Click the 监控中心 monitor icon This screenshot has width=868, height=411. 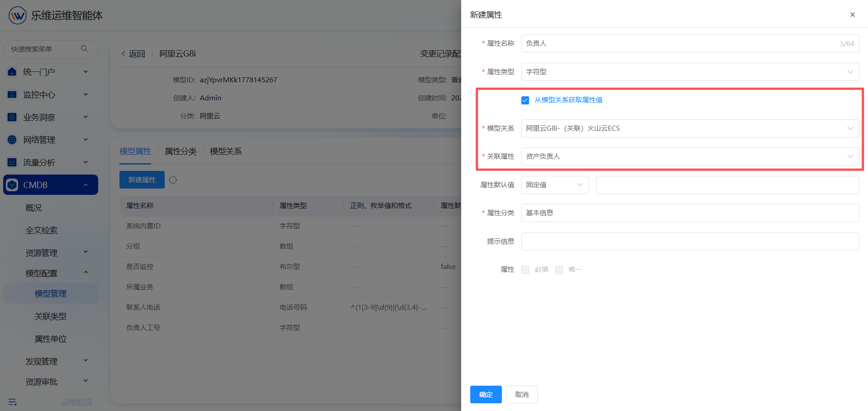click(12, 94)
